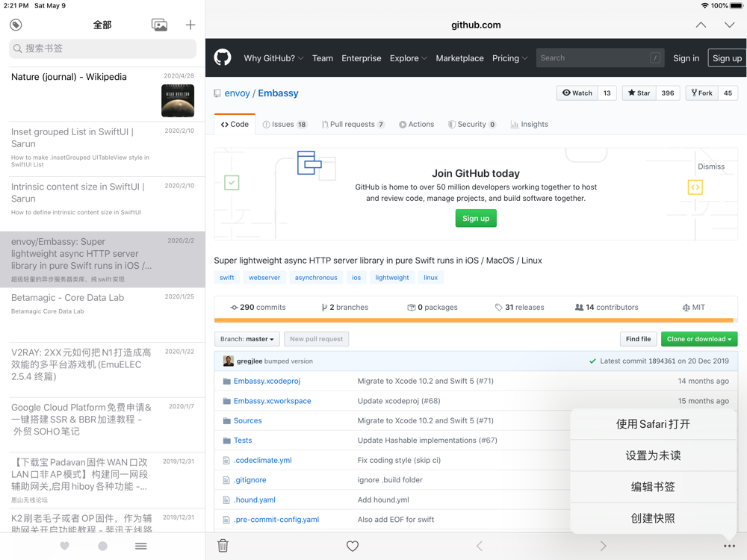Image resolution: width=747 pixels, height=560 pixels.
Task: Open Nature journal thumbnail image
Action: tap(178, 101)
